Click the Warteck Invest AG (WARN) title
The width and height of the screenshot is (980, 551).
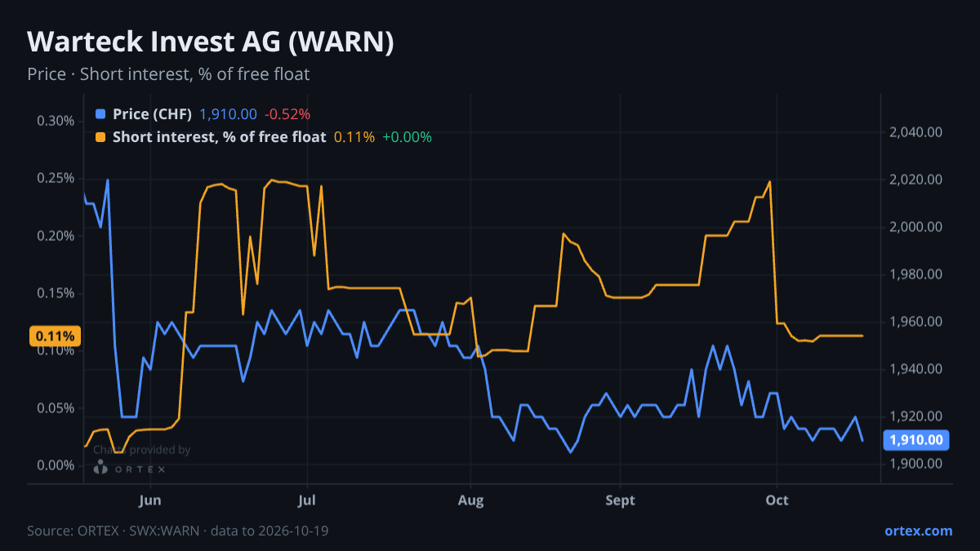pyautogui.click(x=211, y=42)
